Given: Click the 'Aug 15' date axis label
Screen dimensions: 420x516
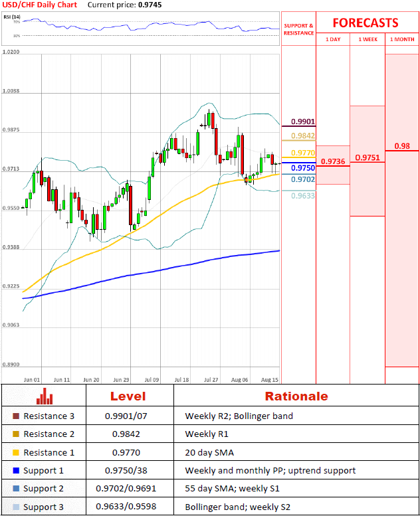Looking at the screenshot, I should click(269, 380).
